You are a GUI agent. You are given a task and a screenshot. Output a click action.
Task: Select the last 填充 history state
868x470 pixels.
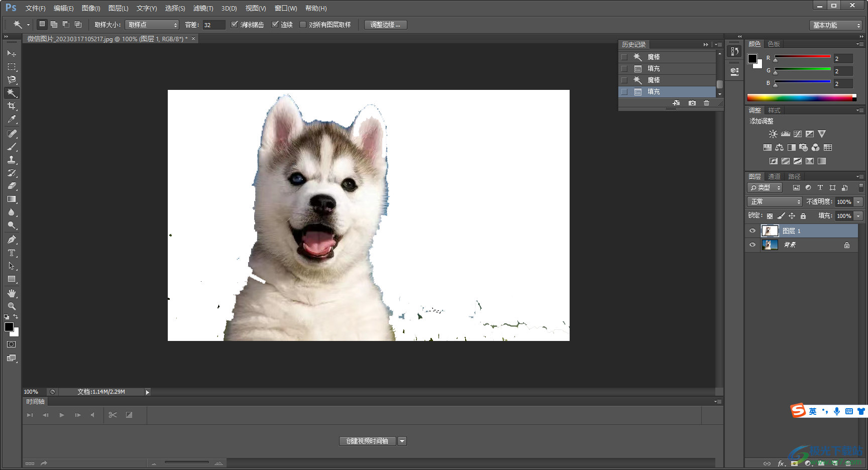click(667, 92)
